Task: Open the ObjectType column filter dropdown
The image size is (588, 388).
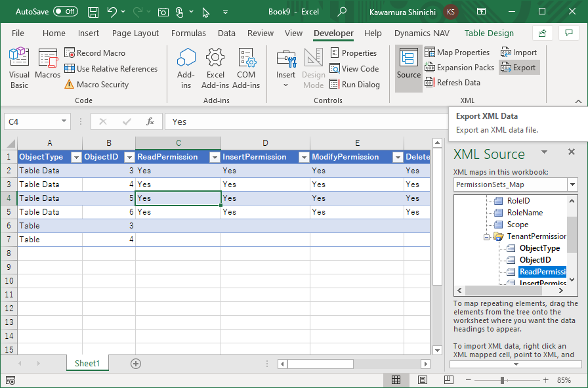Action: point(75,158)
